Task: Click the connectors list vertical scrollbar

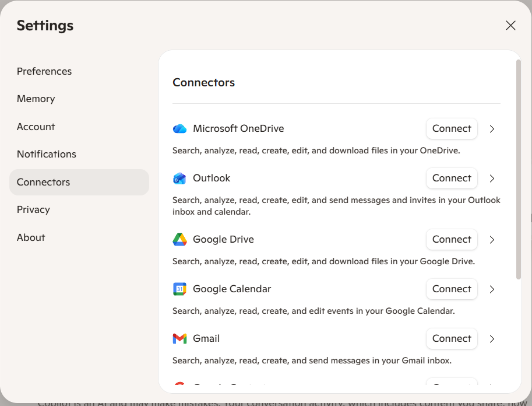Action: click(x=518, y=170)
